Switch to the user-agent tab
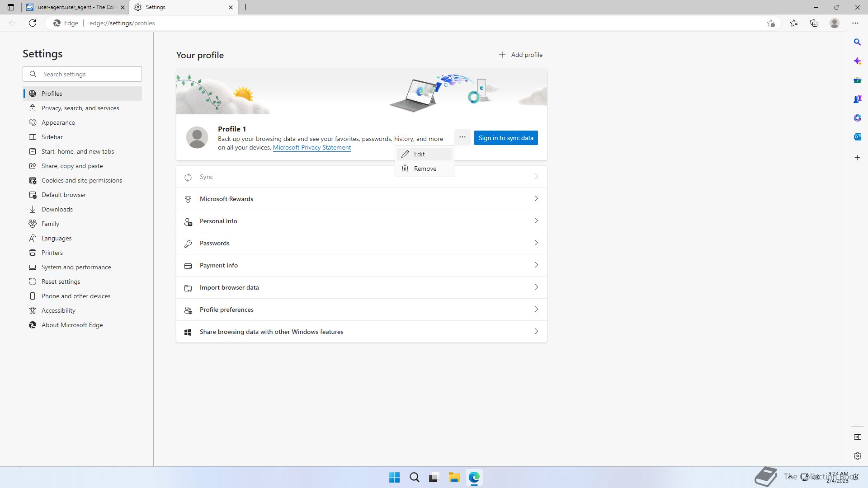 pos(75,7)
